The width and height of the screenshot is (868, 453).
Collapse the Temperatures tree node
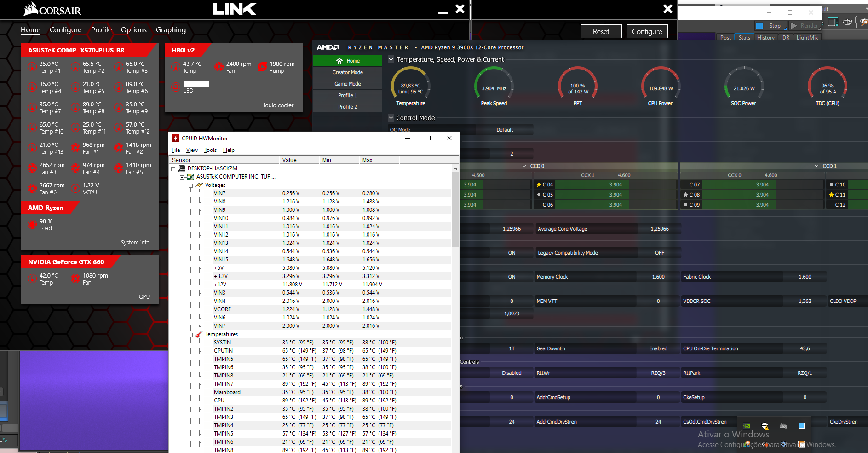[x=190, y=335]
